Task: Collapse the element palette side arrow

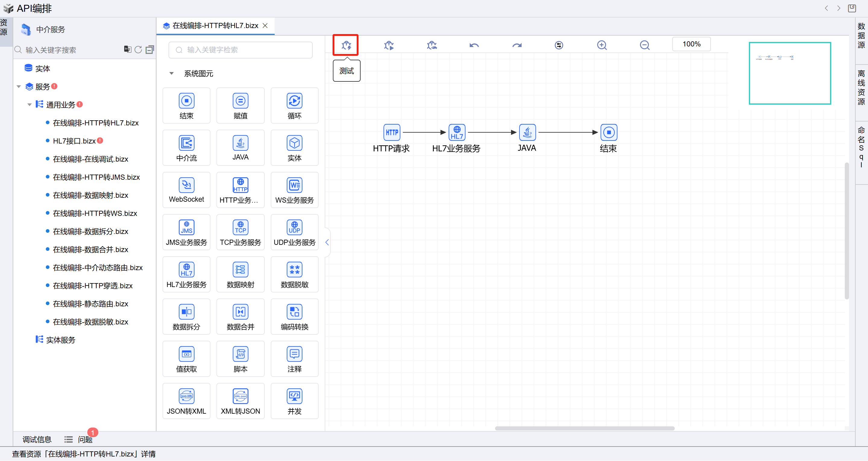Action: click(x=327, y=242)
